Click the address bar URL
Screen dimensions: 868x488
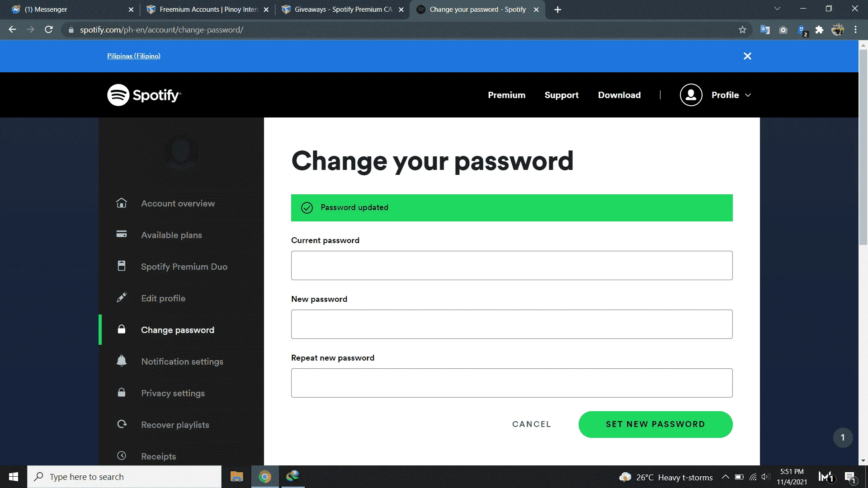[161, 30]
